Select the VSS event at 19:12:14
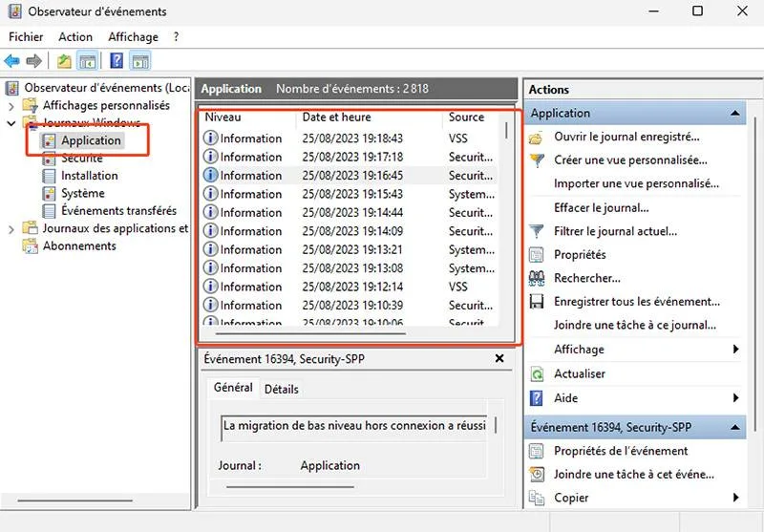 [349, 287]
